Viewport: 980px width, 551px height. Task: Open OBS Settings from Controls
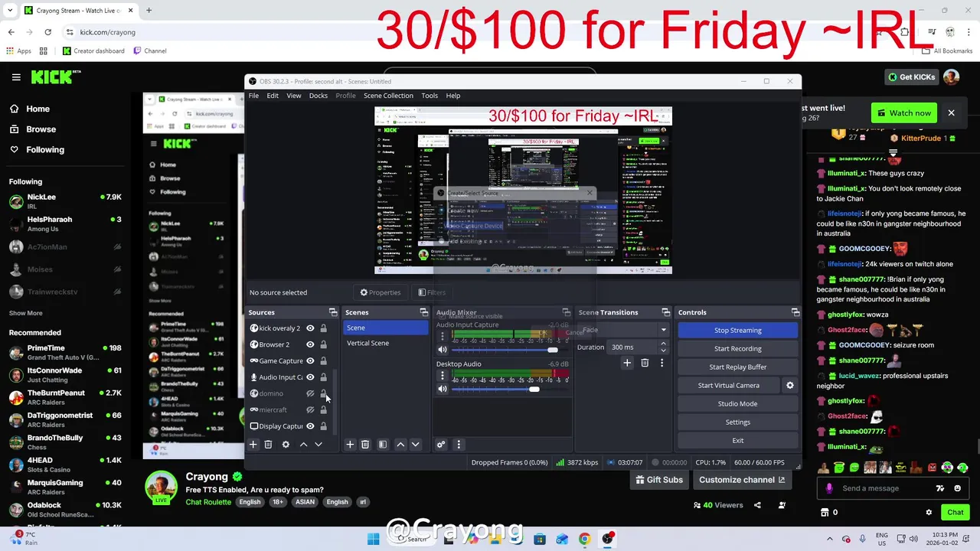pyautogui.click(x=738, y=422)
